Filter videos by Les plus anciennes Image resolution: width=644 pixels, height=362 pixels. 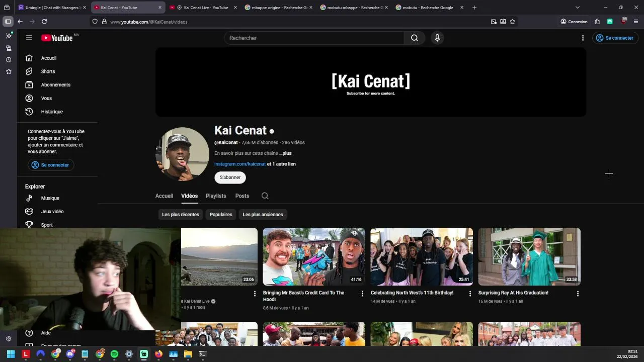pyautogui.click(x=263, y=215)
